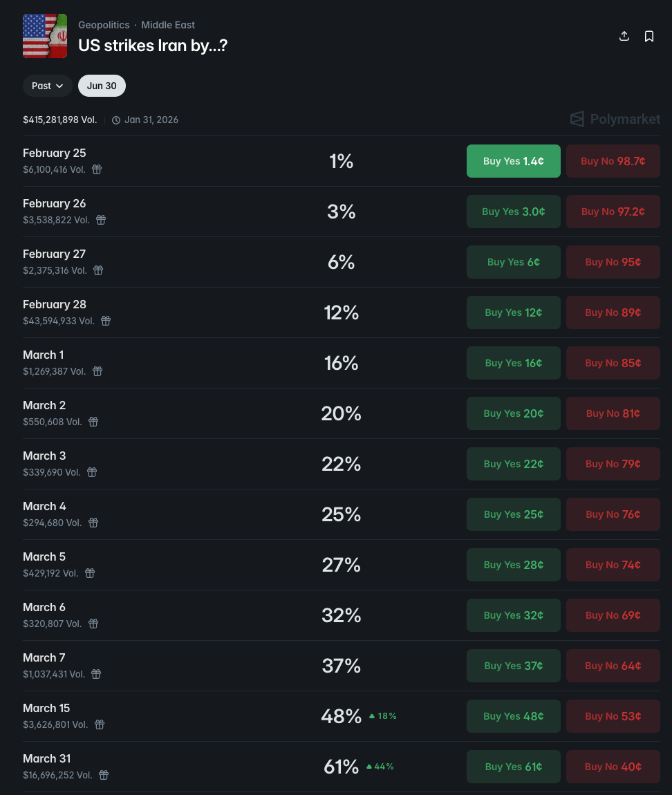Click gift icon beside March 15 volume
Image resolution: width=672 pixels, height=795 pixels.
(x=100, y=724)
